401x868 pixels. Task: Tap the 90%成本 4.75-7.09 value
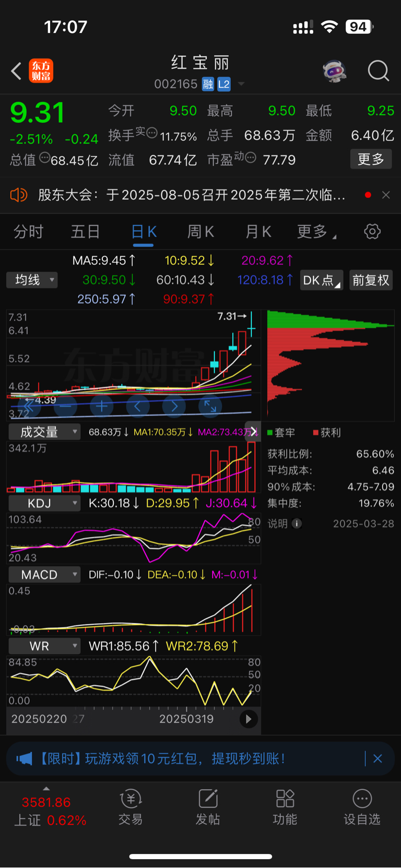[x=371, y=487]
